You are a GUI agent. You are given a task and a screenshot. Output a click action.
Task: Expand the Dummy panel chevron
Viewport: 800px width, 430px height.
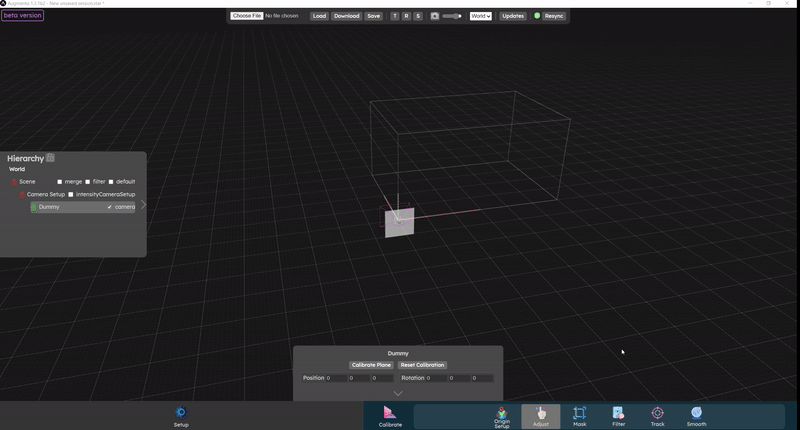[x=398, y=394]
